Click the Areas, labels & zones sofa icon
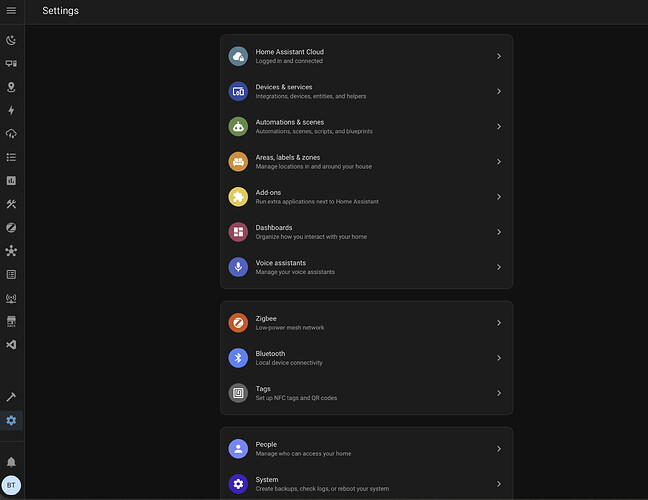648x500 pixels. coord(238,162)
